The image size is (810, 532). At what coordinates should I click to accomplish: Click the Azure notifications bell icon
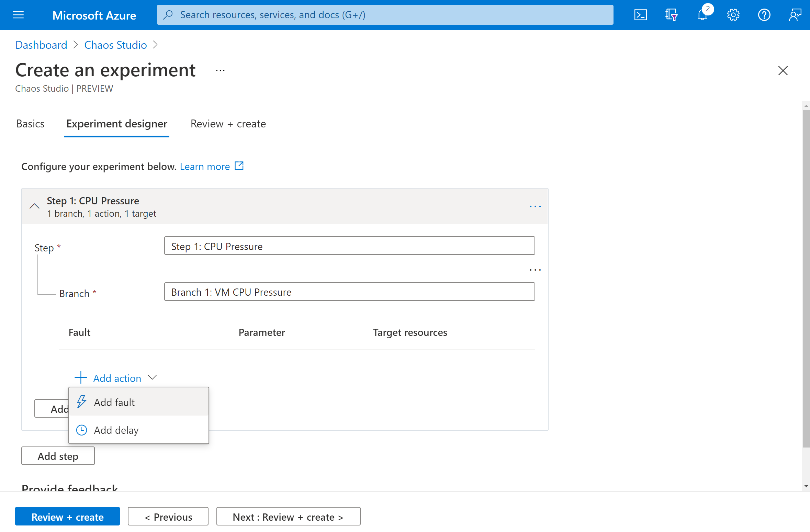[x=702, y=14]
